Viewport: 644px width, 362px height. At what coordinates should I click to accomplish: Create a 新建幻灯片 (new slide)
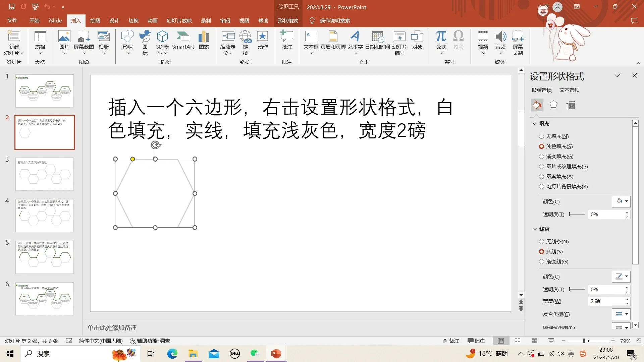tap(14, 44)
